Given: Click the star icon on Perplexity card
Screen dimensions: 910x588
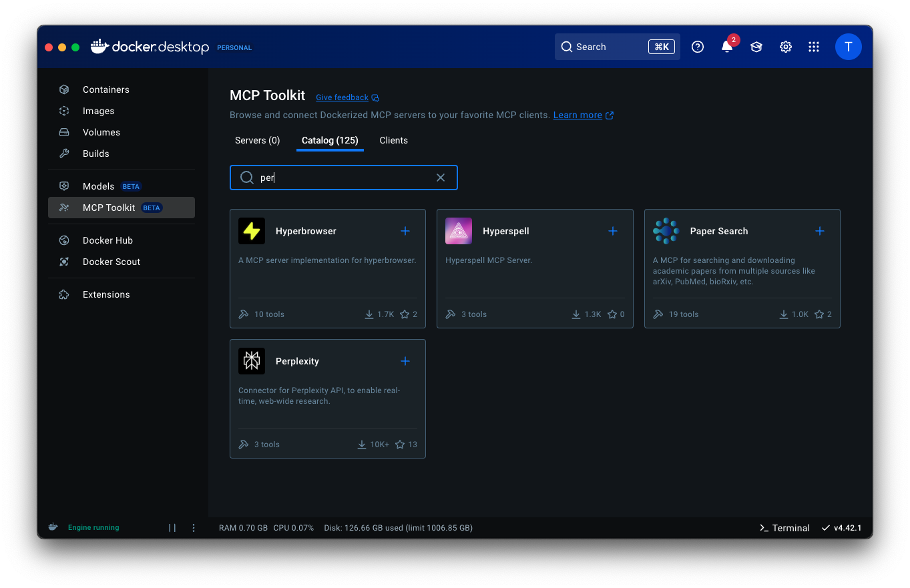Looking at the screenshot, I should tap(400, 445).
